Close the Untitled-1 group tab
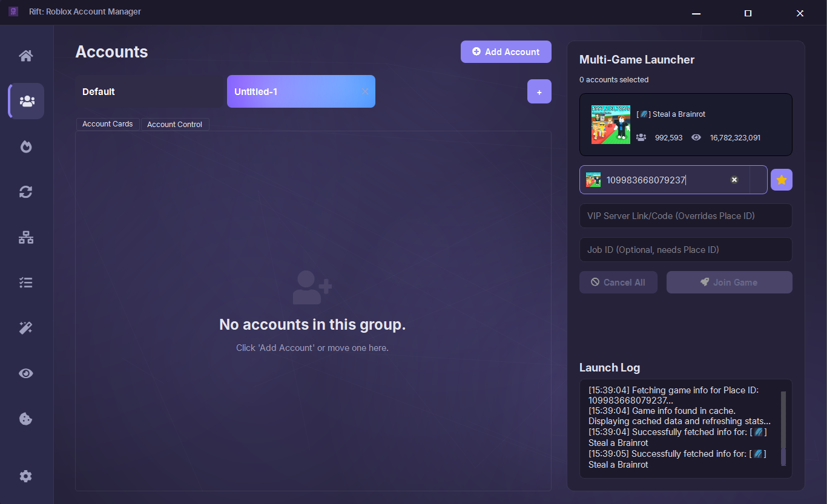Viewport: 827px width, 504px height. coord(364,91)
